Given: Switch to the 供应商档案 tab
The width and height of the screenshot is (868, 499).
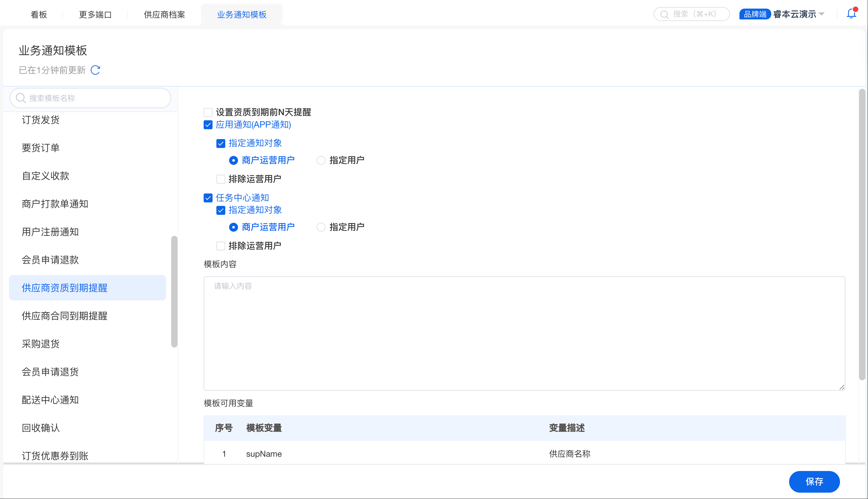Looking at the screenshot, I should pyautogui.click(x=164, y=15).
